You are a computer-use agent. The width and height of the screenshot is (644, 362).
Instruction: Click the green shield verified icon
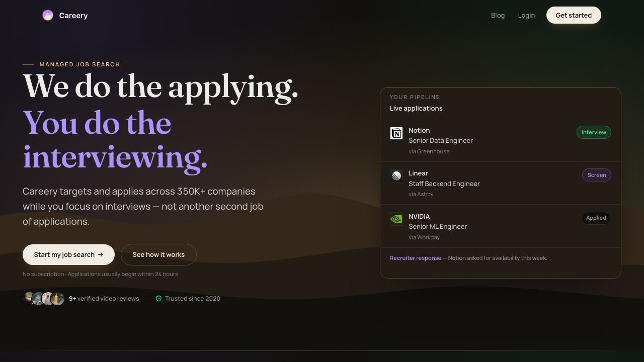(158, 299)
